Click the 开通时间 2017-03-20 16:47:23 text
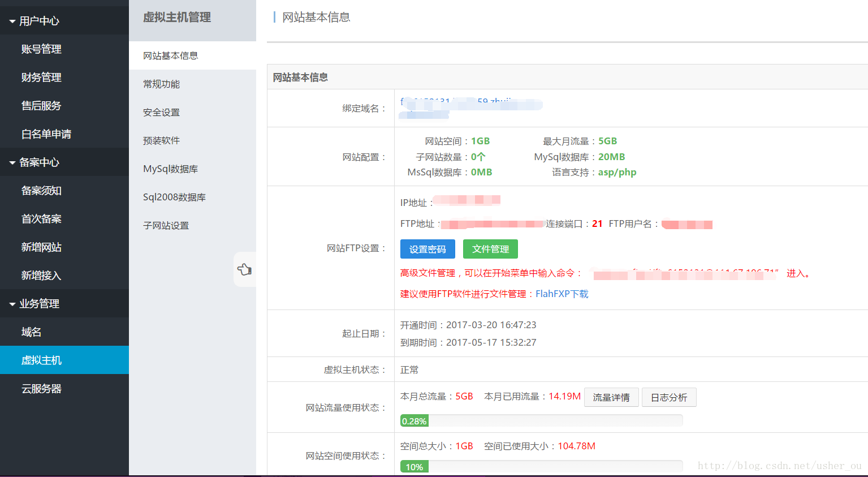The height and width of the screenshot is (477, 868). 468,325
